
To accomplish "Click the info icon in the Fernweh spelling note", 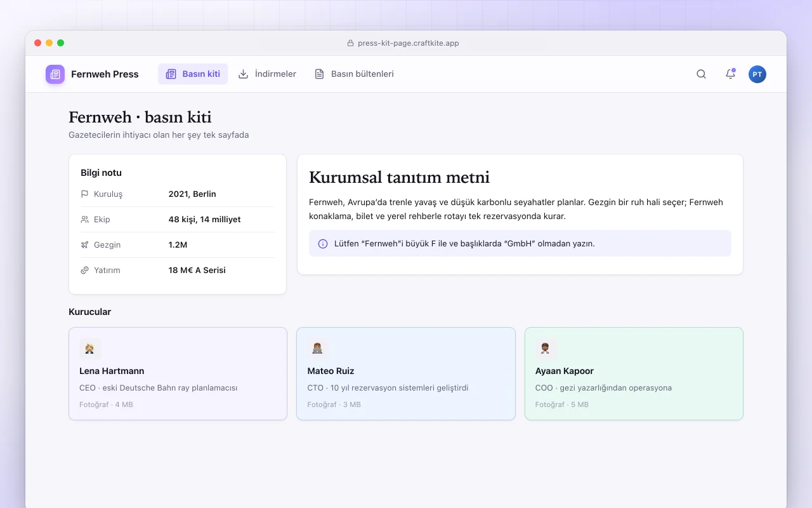I will tap(323, 243).
